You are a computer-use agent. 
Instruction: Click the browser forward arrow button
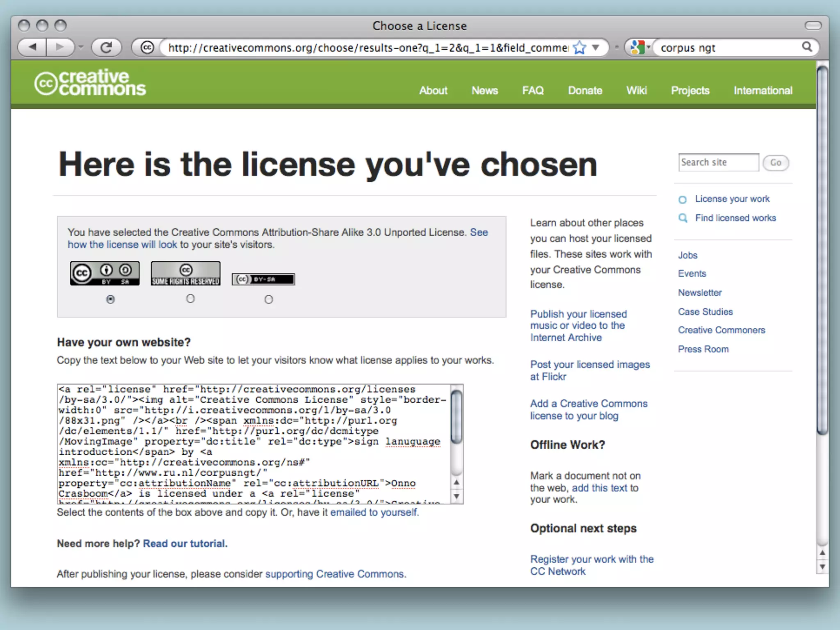pos(60,48)
